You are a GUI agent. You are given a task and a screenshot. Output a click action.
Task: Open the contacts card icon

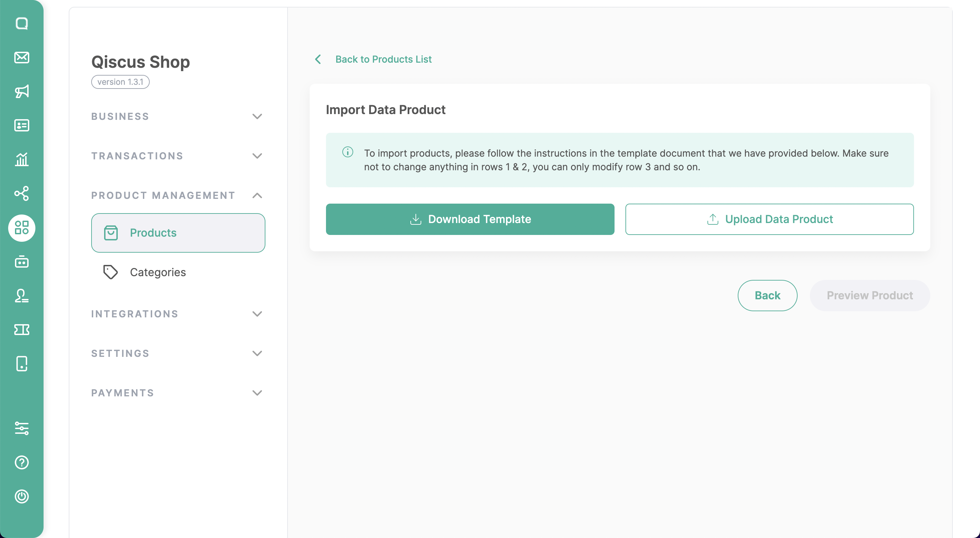tap(22, 125)
